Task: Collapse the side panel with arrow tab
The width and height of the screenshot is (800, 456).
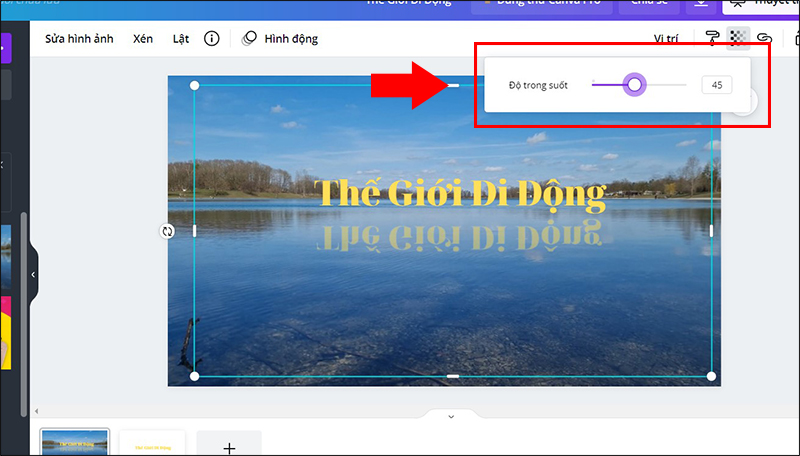Action: [x=34, y=274]
